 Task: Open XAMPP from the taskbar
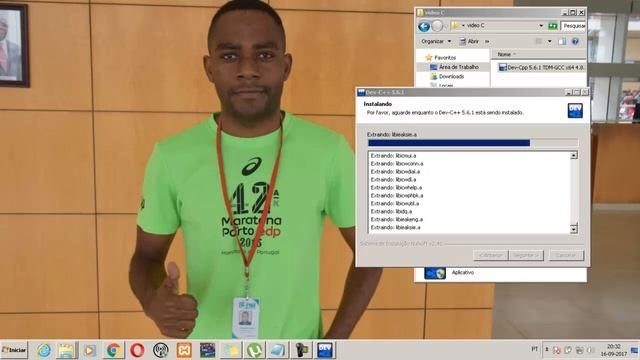(184, 350)
